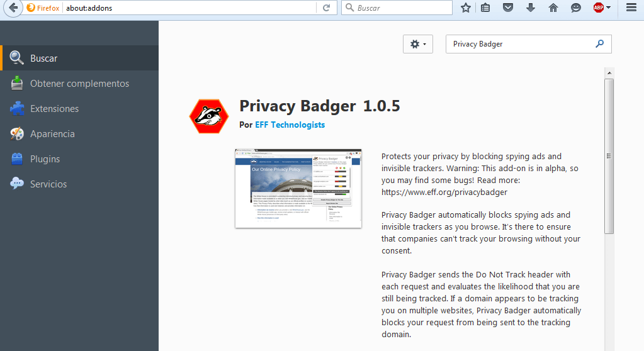
Task: Click the Adblock Plus ABP icon
Action: click(x=599, y=8)
